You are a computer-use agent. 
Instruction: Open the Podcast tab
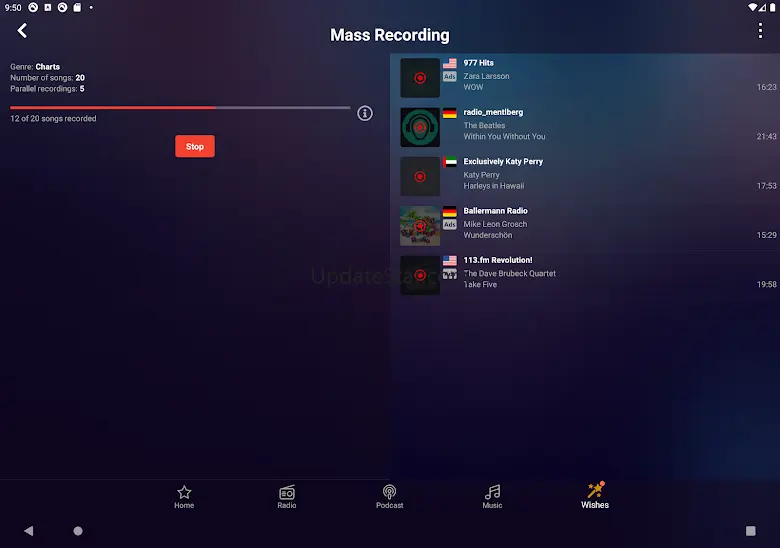point(390,497)
